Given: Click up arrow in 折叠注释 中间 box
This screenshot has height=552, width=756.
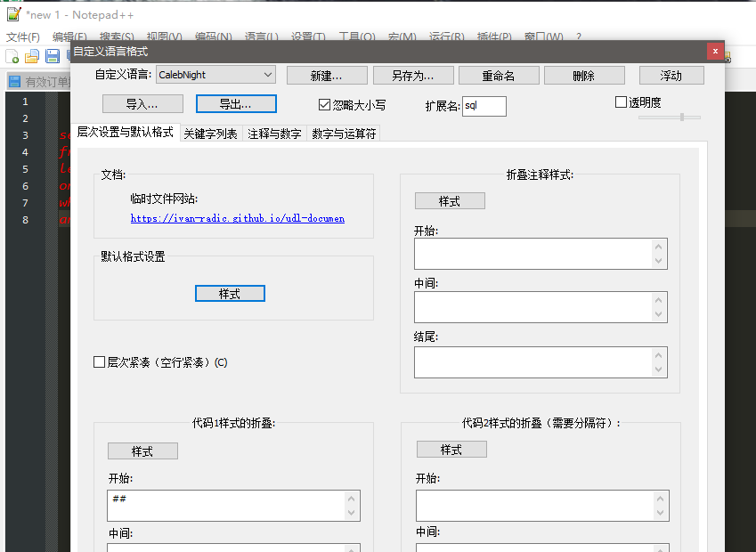Looking at the screenshot, I should point(659,300).
